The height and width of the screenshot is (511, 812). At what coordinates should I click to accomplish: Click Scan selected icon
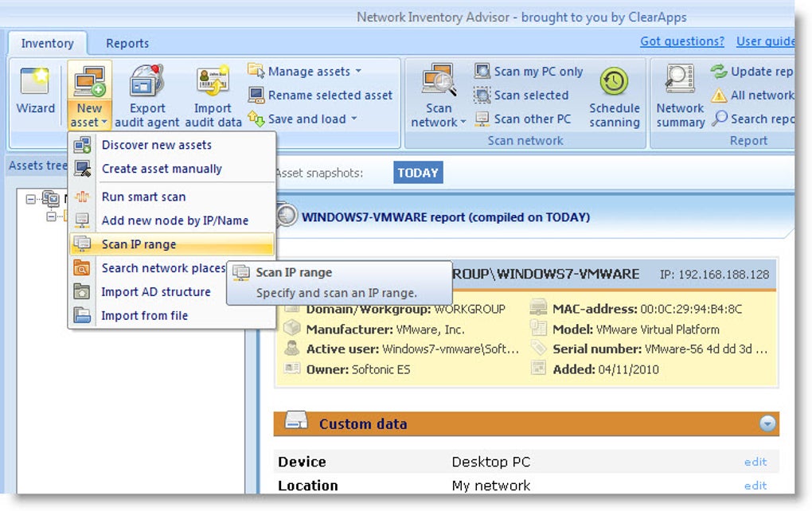482,95
